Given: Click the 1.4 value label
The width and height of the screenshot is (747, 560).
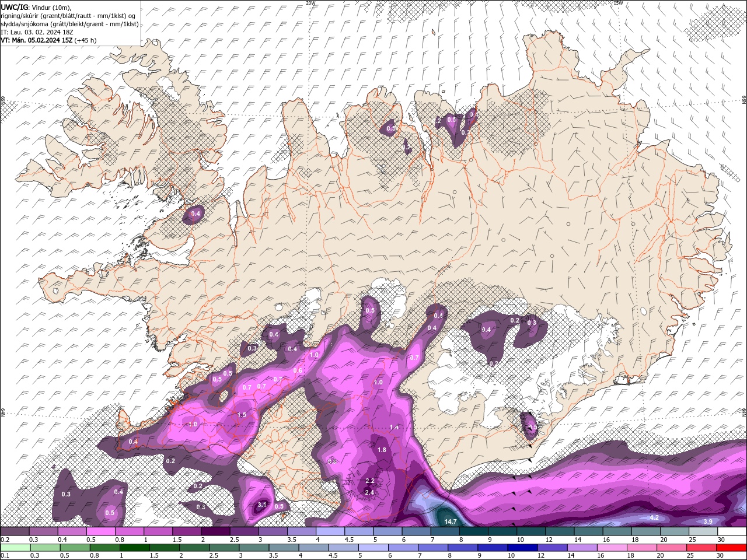Looking at the screenshot, I should (394, 428).
